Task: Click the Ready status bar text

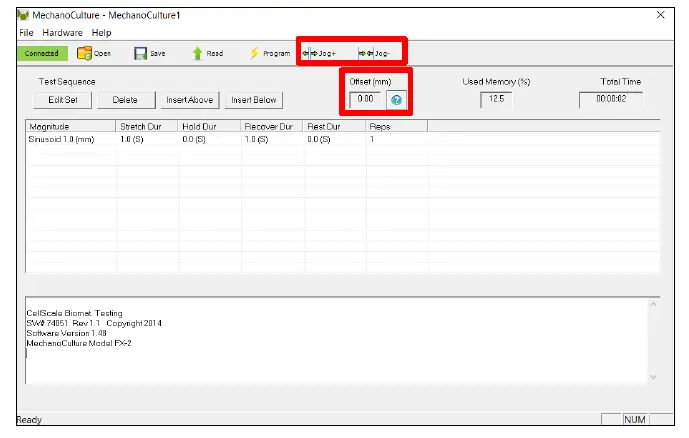Action: 29,420
